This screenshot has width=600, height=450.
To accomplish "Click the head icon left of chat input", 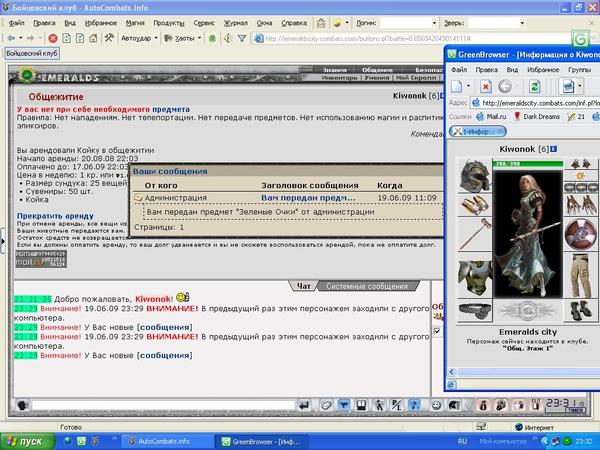I will 22,405.
